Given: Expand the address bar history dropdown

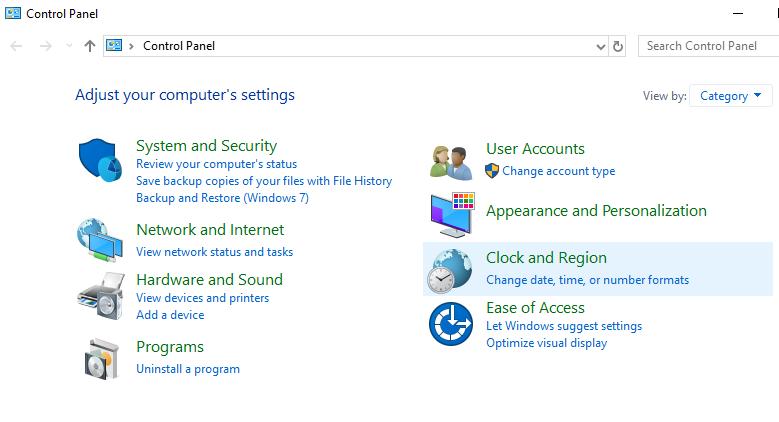Looking at the screenshot, I should click(601, 46).
